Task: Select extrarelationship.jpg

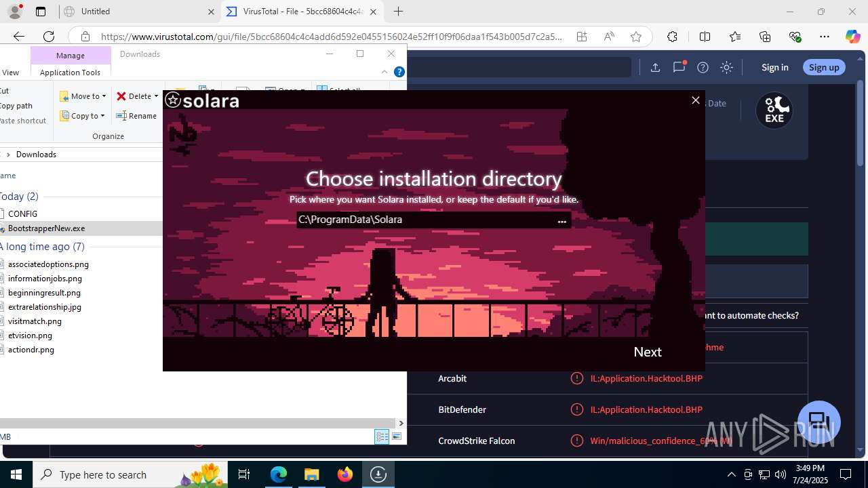Action: (45, 307)
